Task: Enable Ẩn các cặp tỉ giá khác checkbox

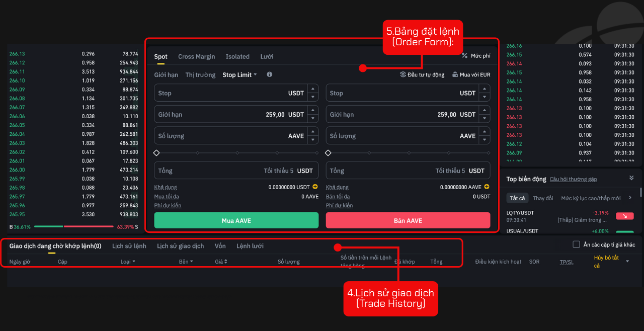Action: (576, 244)
